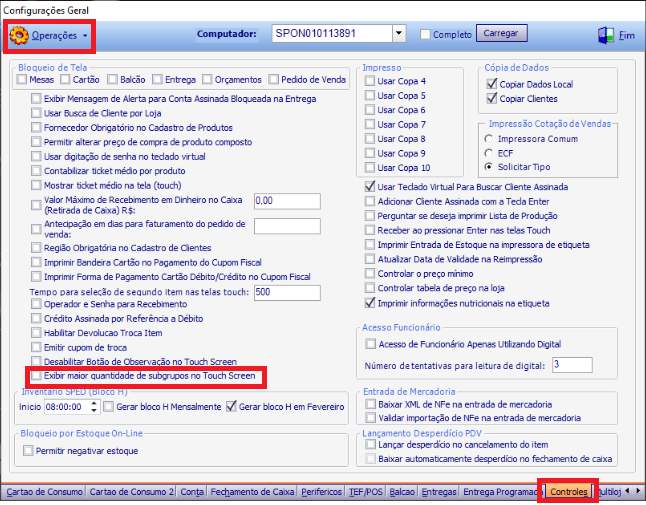Check Baixar XML de NFe na entrada

point(370,404)
